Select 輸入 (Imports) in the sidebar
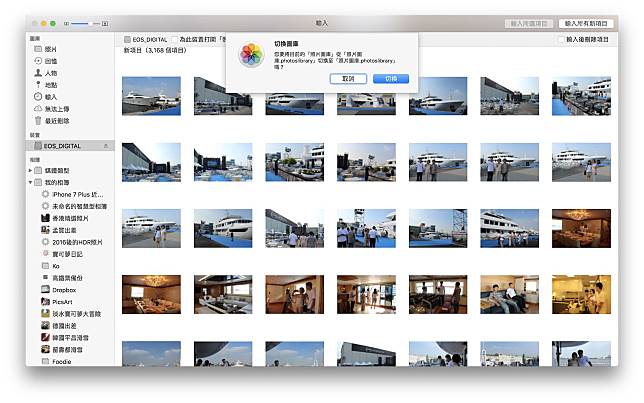This screenshot has height=403, width=644. 50,96
